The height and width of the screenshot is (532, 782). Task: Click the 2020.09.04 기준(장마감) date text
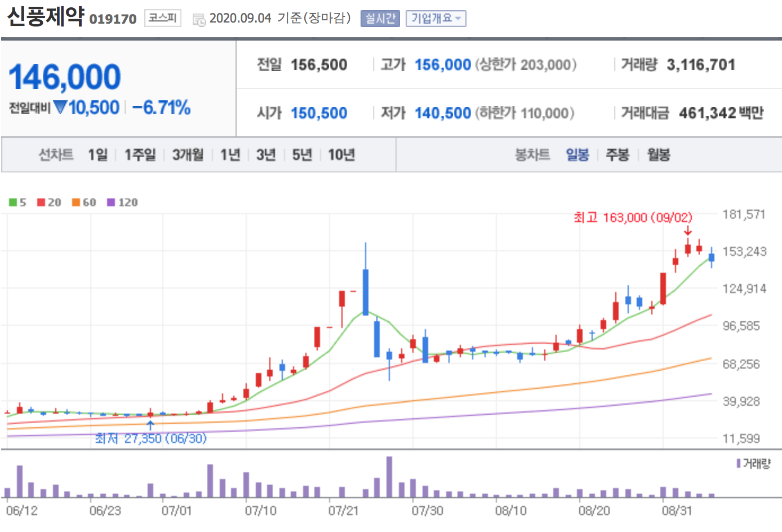pyautogui.click(x=280, y=18)
